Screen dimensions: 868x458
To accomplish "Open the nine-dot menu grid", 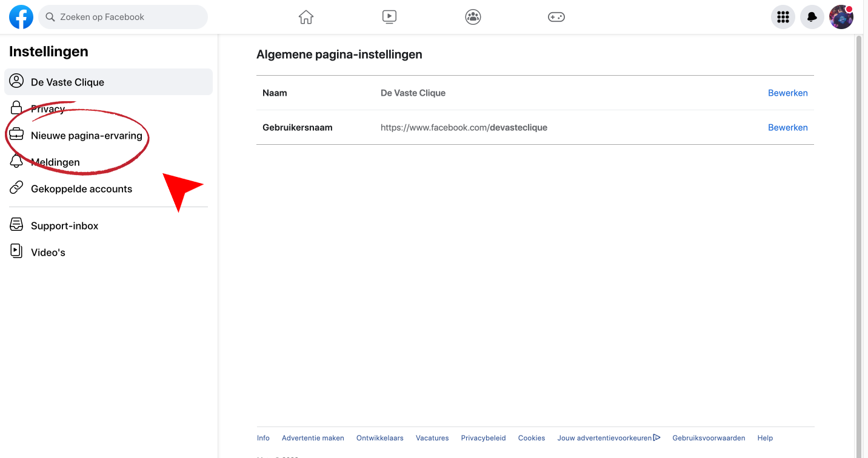I will tap(783, 17).
